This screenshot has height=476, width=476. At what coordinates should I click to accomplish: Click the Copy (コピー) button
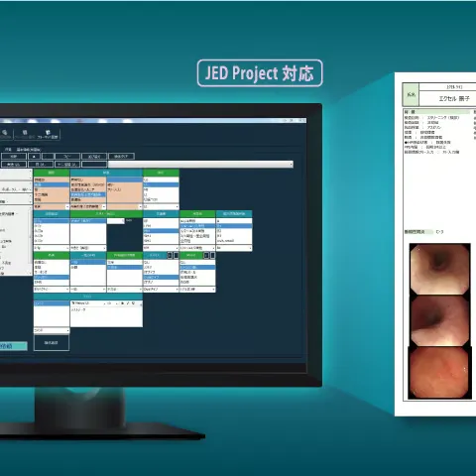pyautogui.click(x=67, y=157)
